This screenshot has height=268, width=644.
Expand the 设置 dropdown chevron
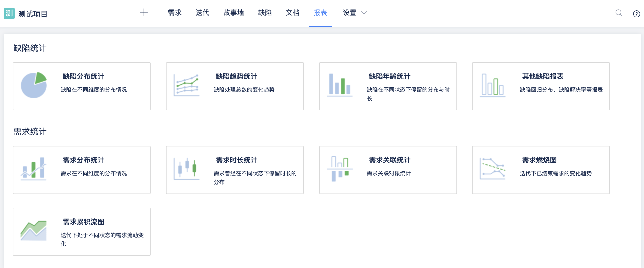click(364, 13)
